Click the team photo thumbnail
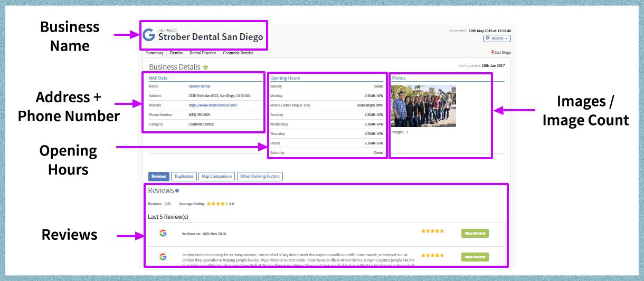 423,106
